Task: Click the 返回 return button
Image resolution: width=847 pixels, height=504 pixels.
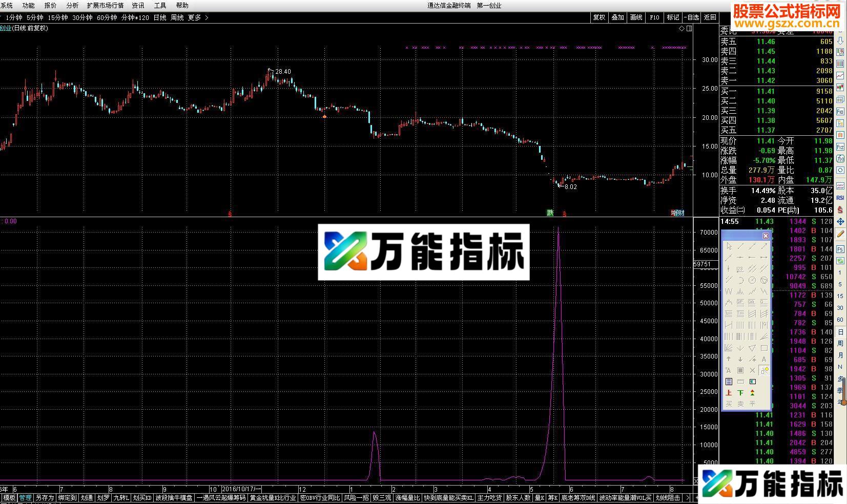Action: coord(711,17)
